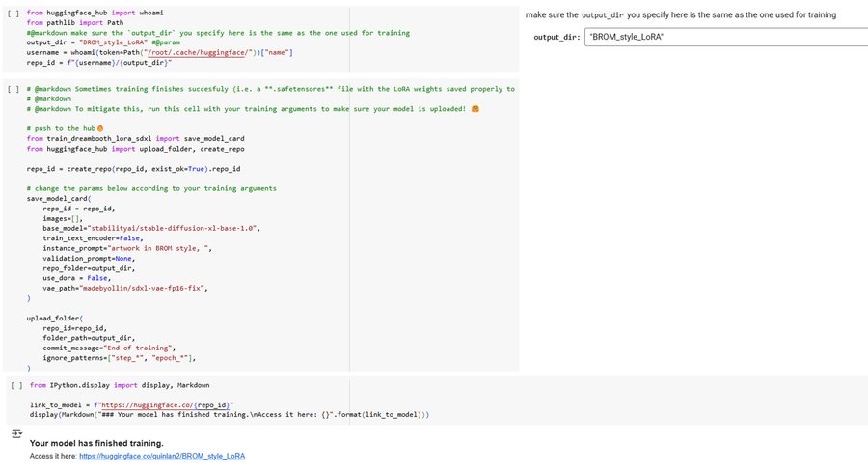Click the "Your model has finished training." heading
Screen dimensions: 868x473
coord(96,443)
